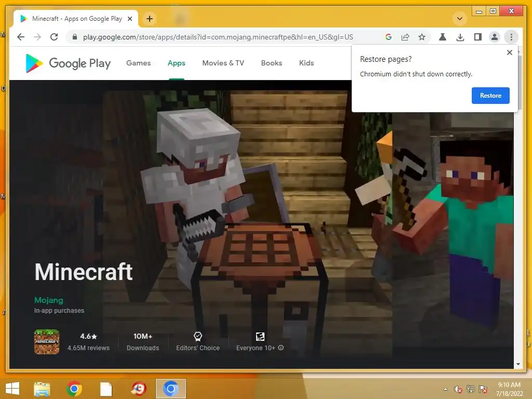
Task: Click the Everyone 10+ rating icon
Action: 260,337
